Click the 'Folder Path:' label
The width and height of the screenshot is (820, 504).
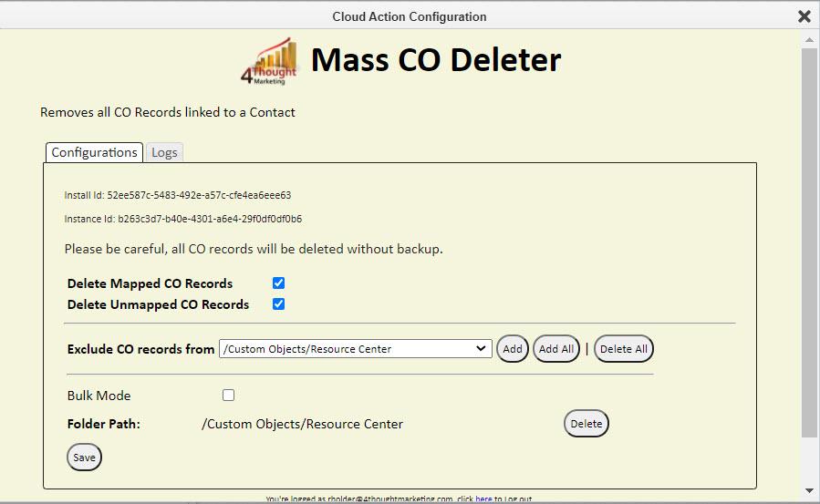click(104, 424)
